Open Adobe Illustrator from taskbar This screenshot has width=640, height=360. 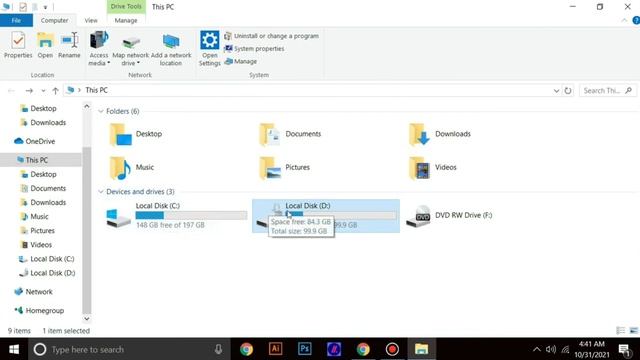click(x=276, y=349)
